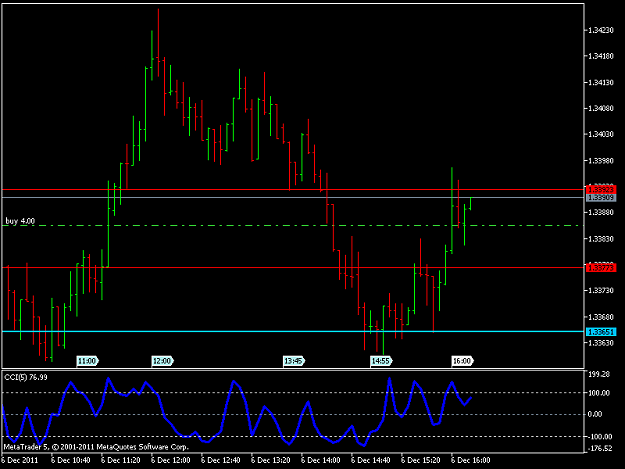Click the '6 Dec 12:00' time axis label
This screenshot has width=625, height=469.
[x=171, y=460]
